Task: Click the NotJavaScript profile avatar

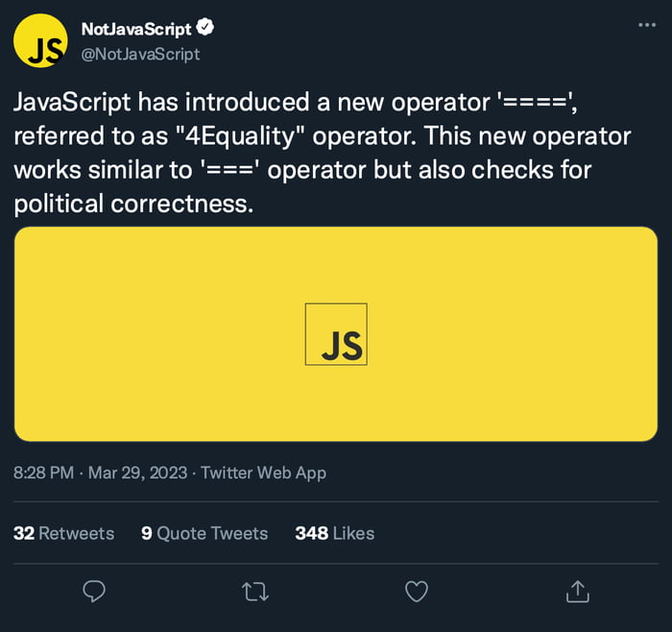Action: [40, 42]
